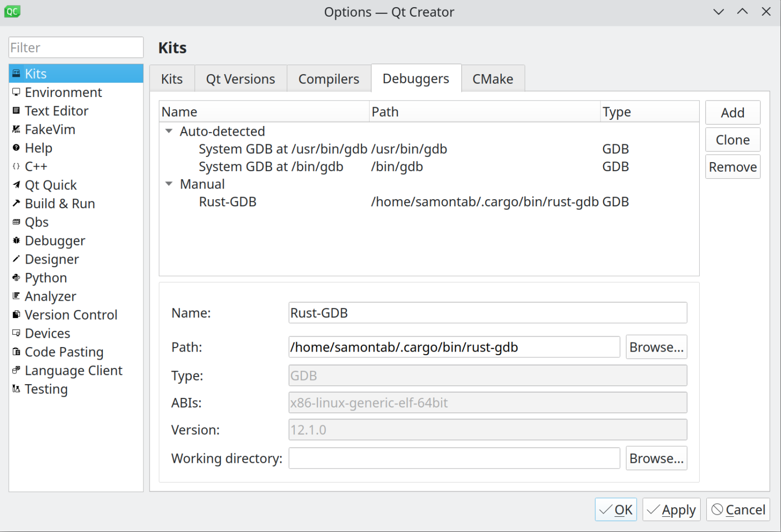Select the Environment section icon in sidebar
The height and width of the screenshot is (532, 781).
point(16,92)
